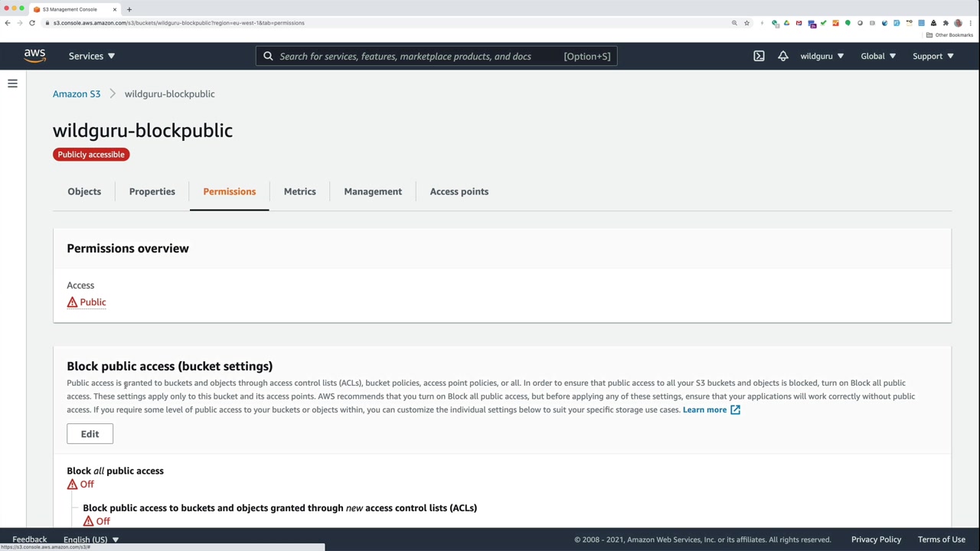Click the Block all public access label
This screenshot has height=551, width=980.
click(x=115, y=471)
